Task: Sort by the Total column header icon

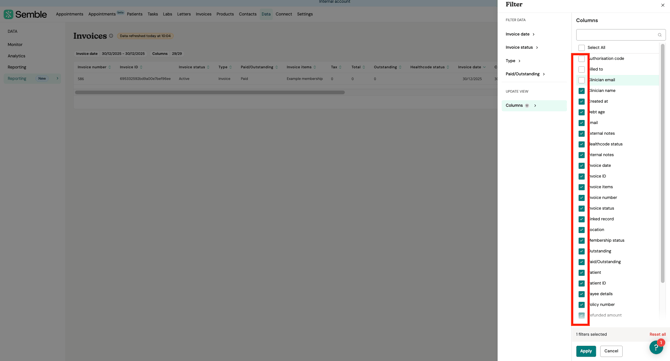Action: coord(364,67)
